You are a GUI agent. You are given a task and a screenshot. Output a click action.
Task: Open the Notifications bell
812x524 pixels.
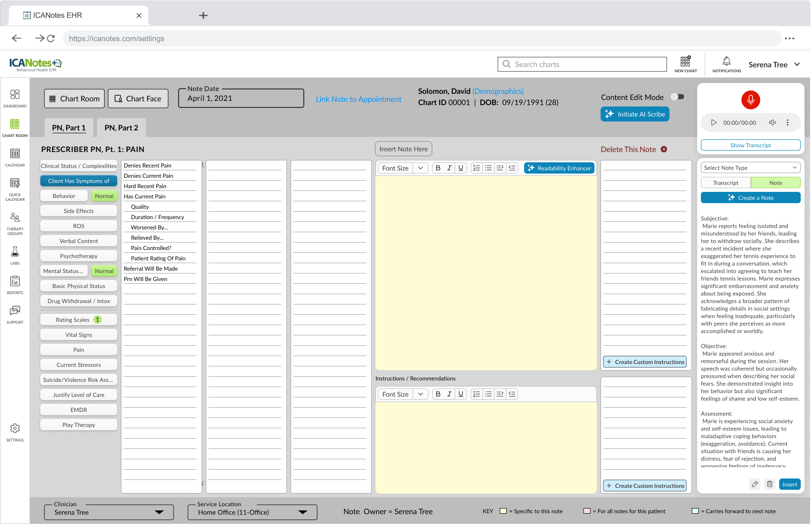coord(726,64)
